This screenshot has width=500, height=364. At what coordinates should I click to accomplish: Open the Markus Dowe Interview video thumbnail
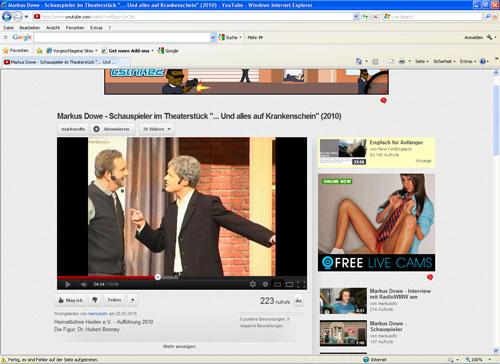[x=343, y=301]
